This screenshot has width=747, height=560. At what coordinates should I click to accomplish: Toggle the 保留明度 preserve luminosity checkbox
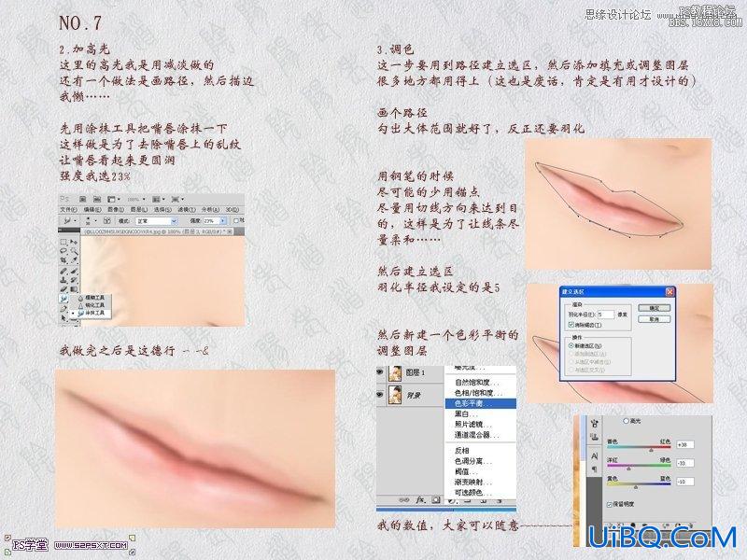point(610,505)
